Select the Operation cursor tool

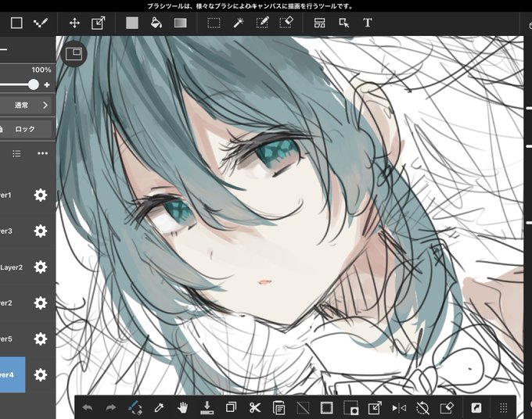coord(344,23)
